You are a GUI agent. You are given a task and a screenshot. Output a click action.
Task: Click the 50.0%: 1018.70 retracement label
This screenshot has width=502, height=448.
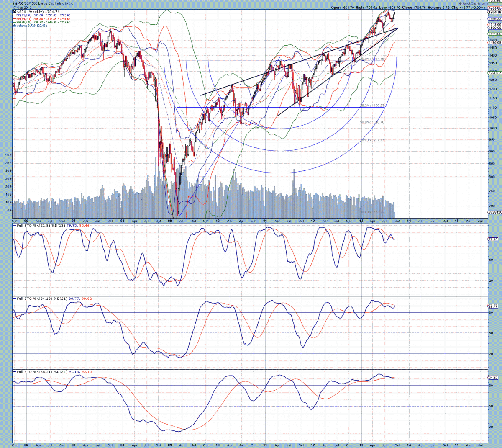click(372, 122)
